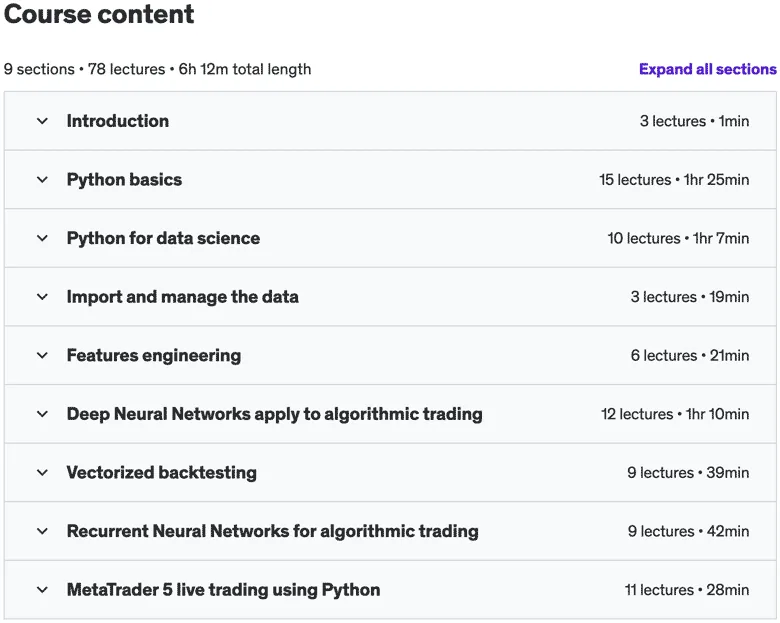Expand the Vectorized backtesting chevron

(x=42, y=473)
